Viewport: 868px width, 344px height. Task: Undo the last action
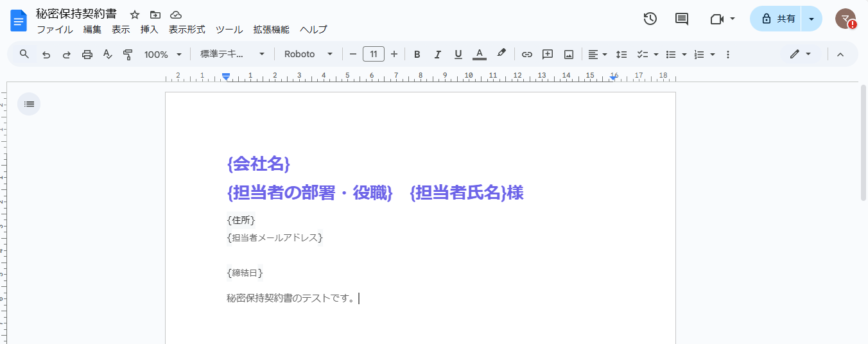click(x=46, y=55)
